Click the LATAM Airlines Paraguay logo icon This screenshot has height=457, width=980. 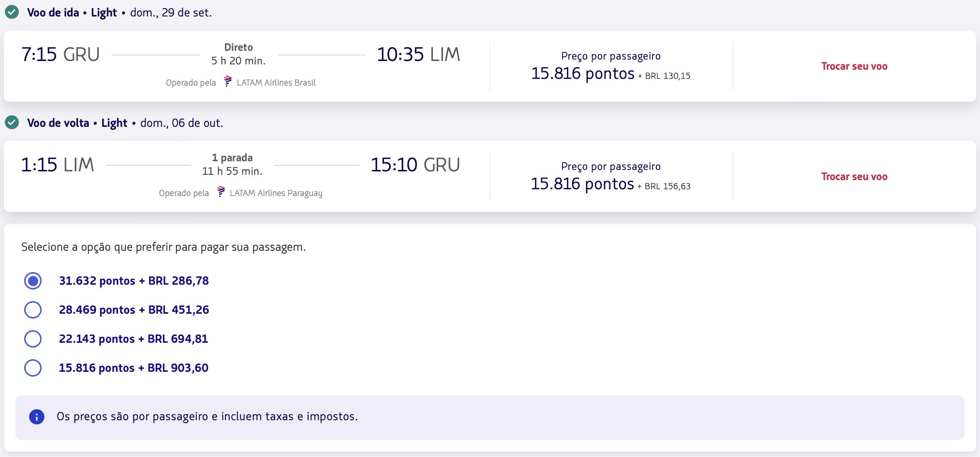pos(221,192)
